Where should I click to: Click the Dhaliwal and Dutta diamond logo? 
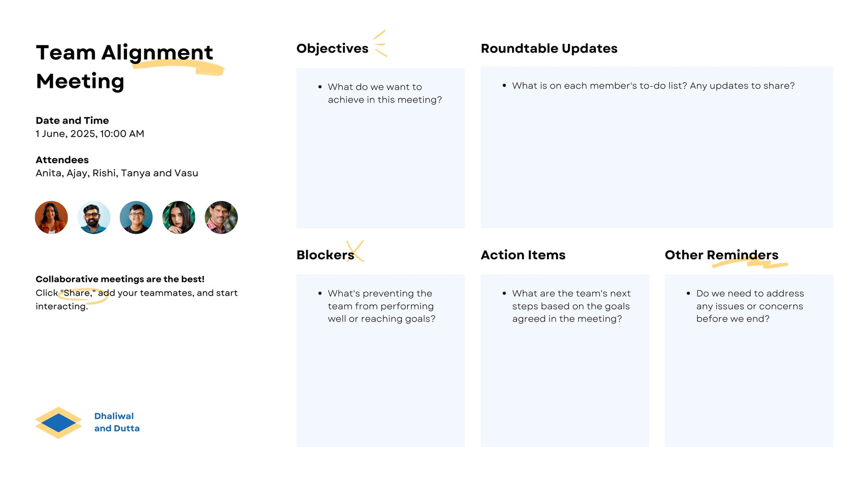pyautogui.click(x=59, y=422)
